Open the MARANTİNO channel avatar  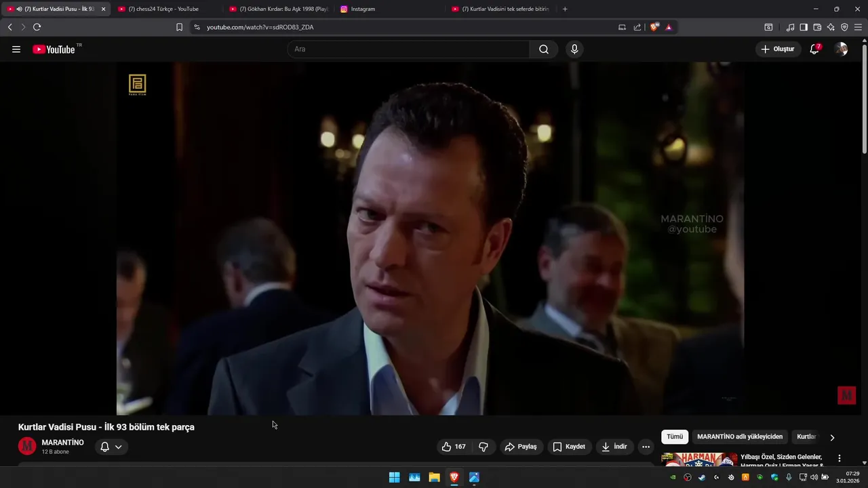pos(27,446)
